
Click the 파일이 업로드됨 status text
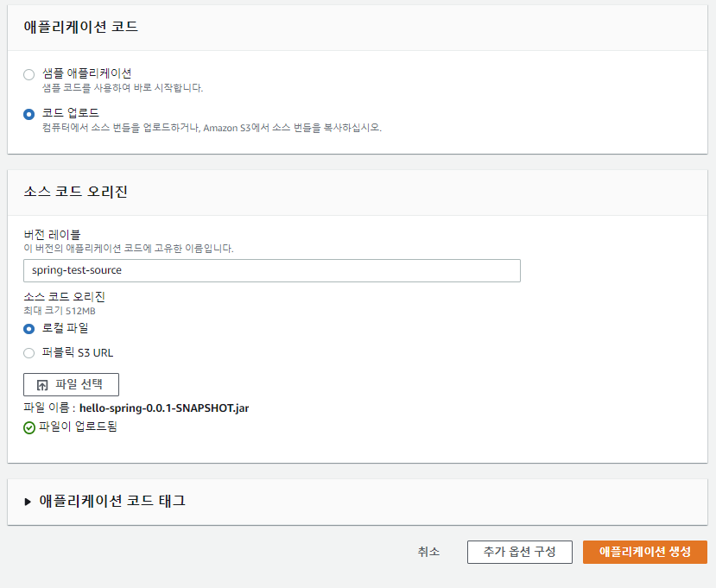point(78,427)
